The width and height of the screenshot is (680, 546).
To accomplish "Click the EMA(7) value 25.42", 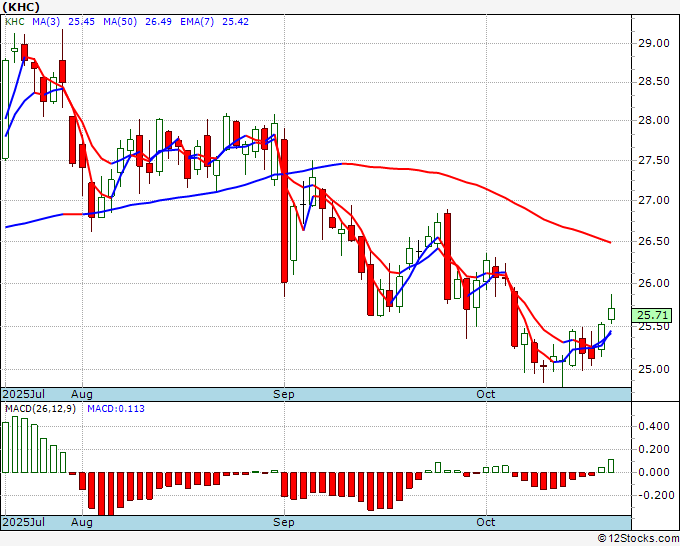I will point(235,22).
